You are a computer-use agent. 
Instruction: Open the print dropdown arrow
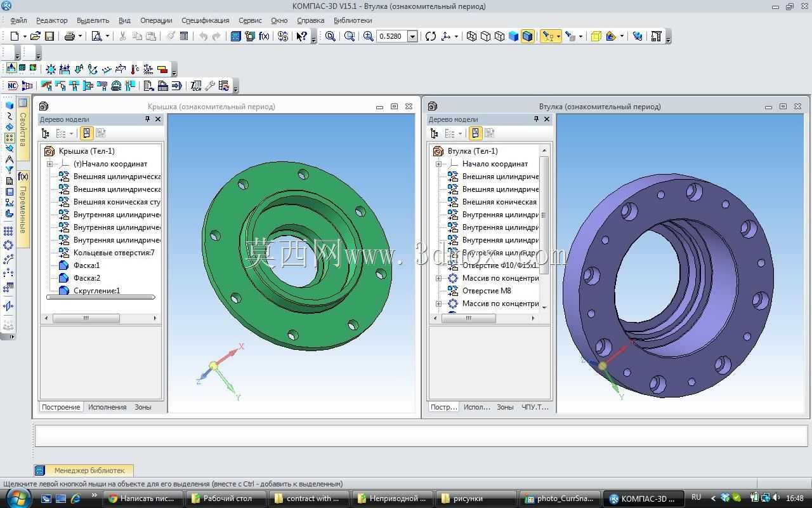tap(80, 36)
